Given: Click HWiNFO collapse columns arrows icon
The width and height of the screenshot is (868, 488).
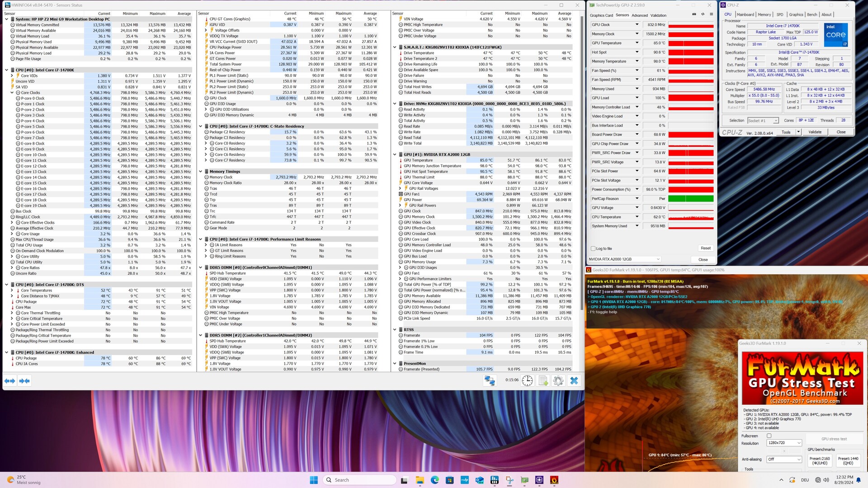Looking at the screenshot, I should pyautogui.click(x=24, y=381).
